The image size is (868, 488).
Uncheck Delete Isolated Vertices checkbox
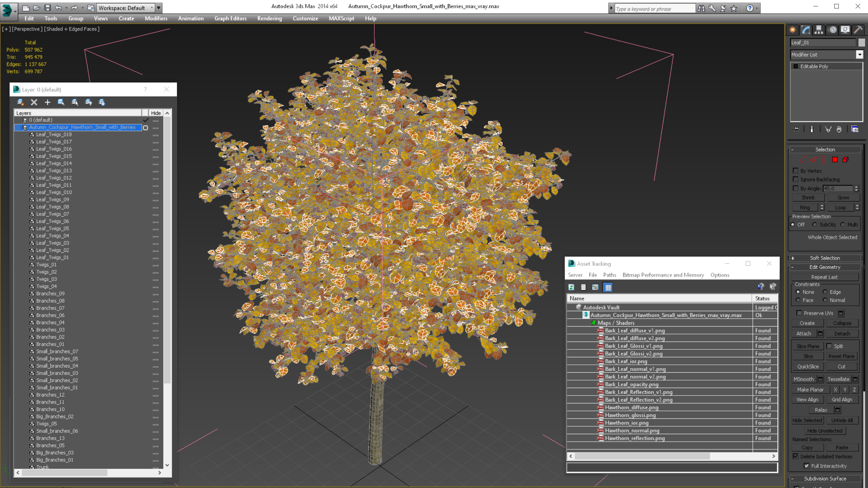pyautogui.click(x=796, y=456)
